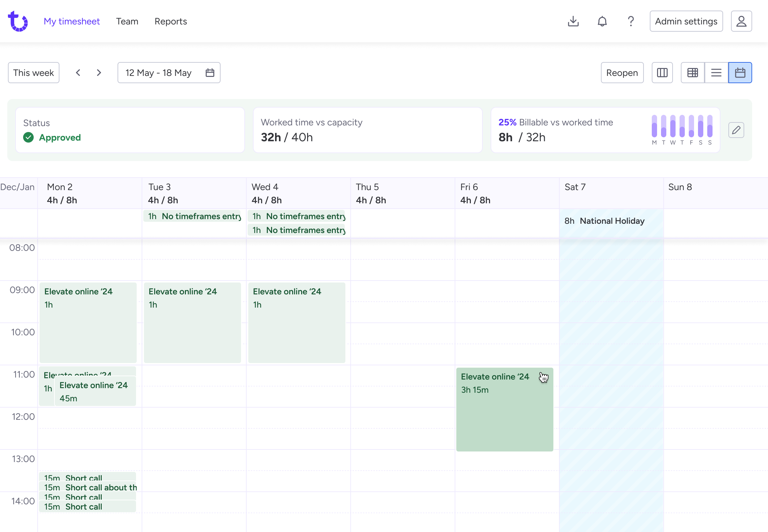Jump to This week
Image resolution: width=768 pixels, height=532 pixels.
(34, 73)
